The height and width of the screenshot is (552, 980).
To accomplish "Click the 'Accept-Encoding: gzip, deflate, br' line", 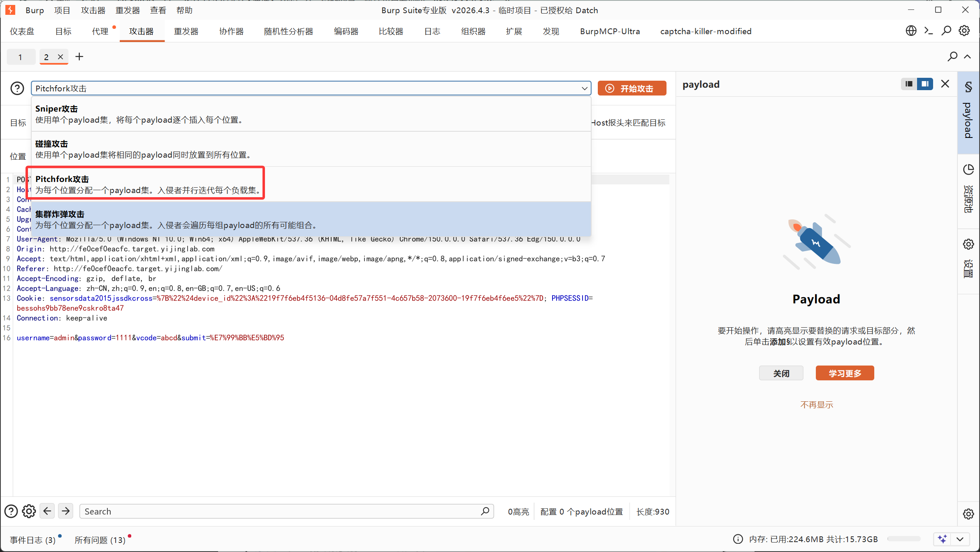I will coord(86,278).
